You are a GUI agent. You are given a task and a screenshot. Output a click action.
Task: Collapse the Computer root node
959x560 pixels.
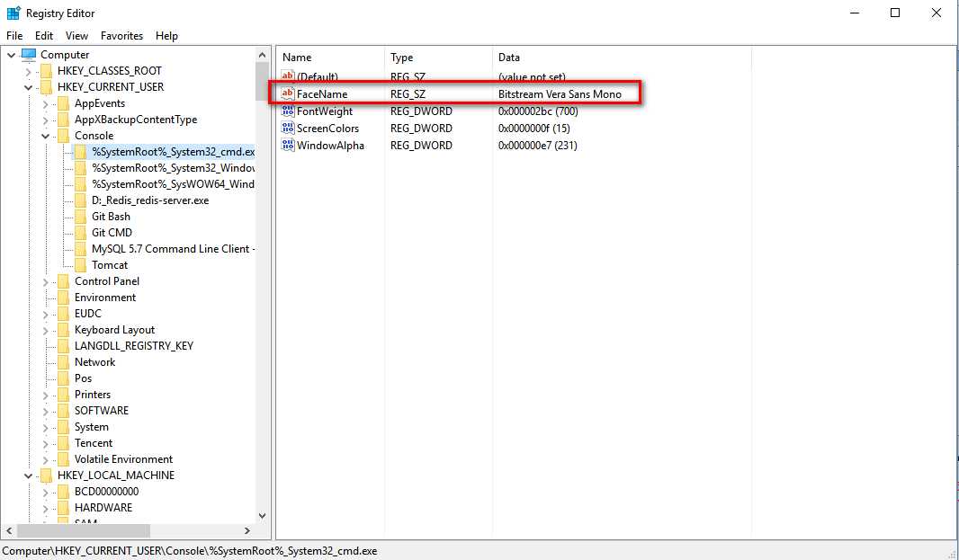(11, 55)
